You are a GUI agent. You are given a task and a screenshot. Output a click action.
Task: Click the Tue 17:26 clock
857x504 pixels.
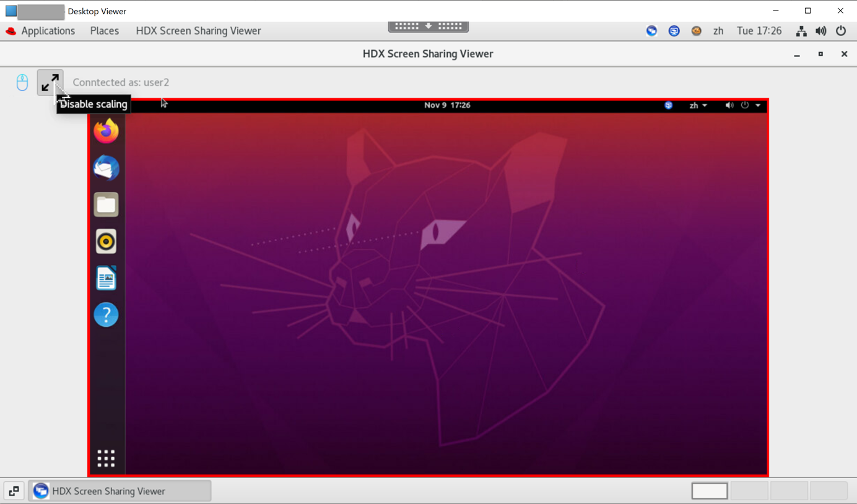click(759, 31)
